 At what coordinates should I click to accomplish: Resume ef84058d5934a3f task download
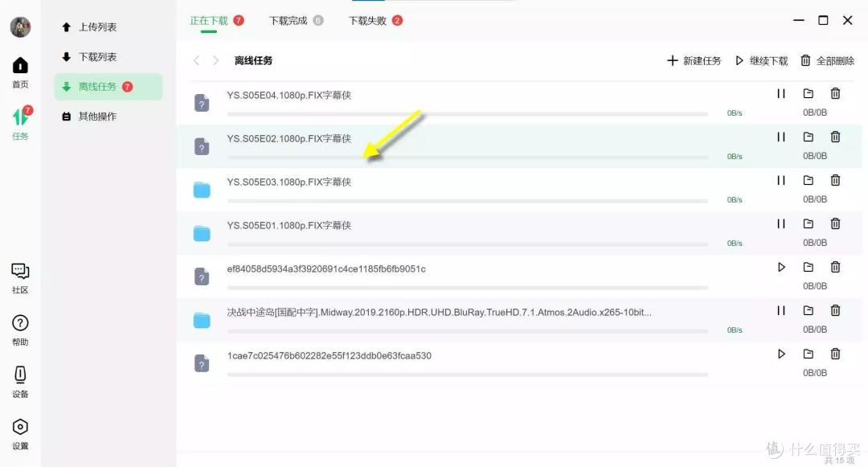point(781,267)
